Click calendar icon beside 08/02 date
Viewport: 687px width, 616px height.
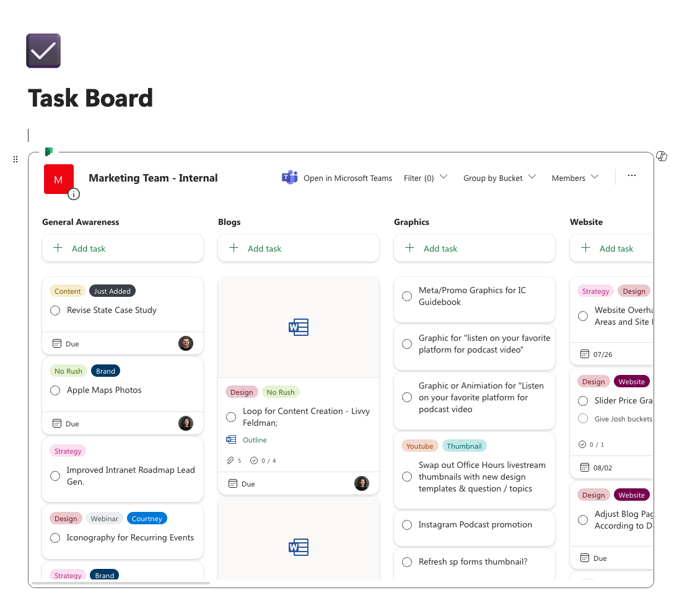584,467
